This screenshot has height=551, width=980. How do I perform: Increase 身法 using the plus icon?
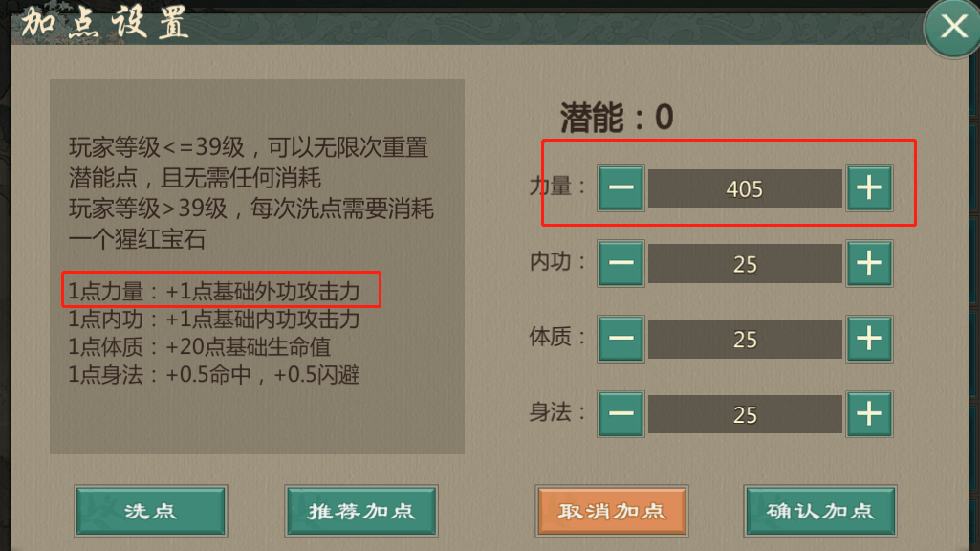click(868, 414)
